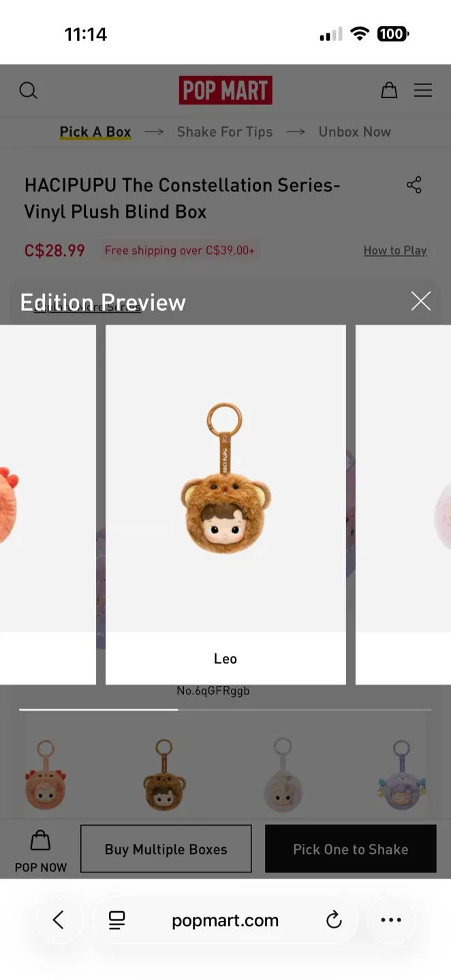The image size is (451, 980).
Task: Reload the page with refresh icon
Action: pos(334,920)
